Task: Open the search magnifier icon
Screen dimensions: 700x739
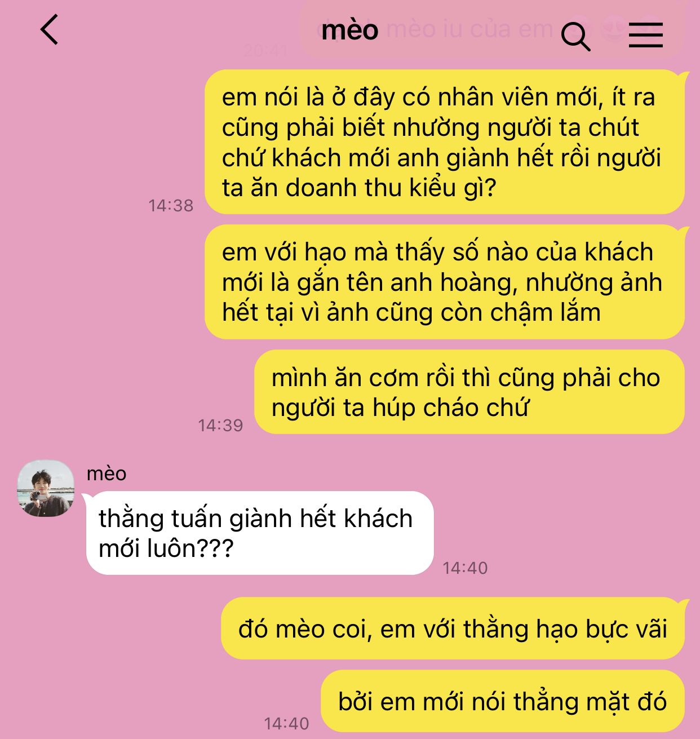Action: [x=576, y=37]
